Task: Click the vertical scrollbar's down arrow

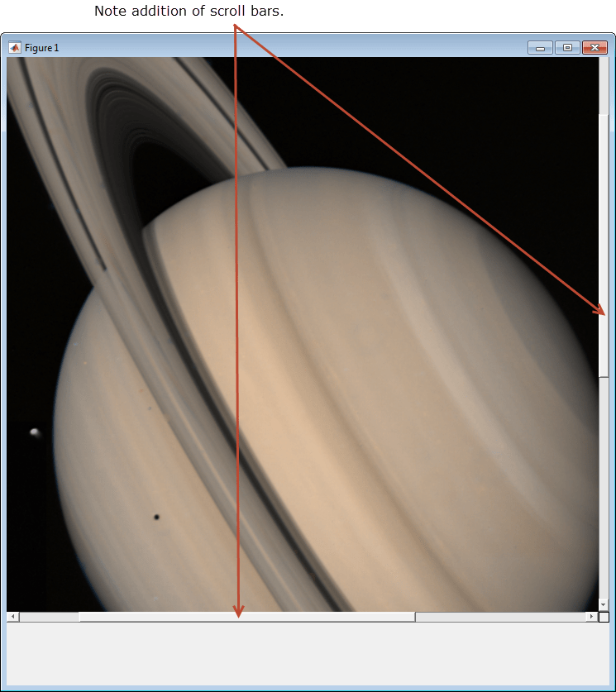Action: click(604, 604)
